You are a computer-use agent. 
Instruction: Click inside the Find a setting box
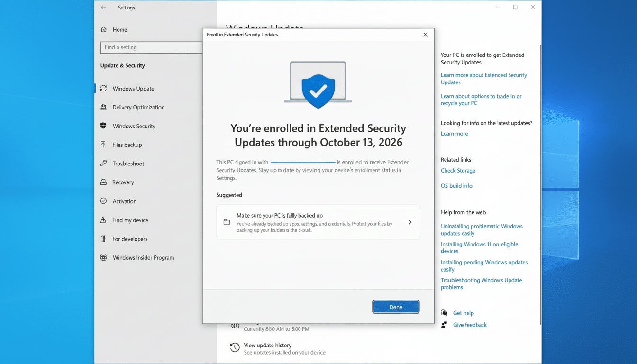pyautogui.click(x=152, y=47)
